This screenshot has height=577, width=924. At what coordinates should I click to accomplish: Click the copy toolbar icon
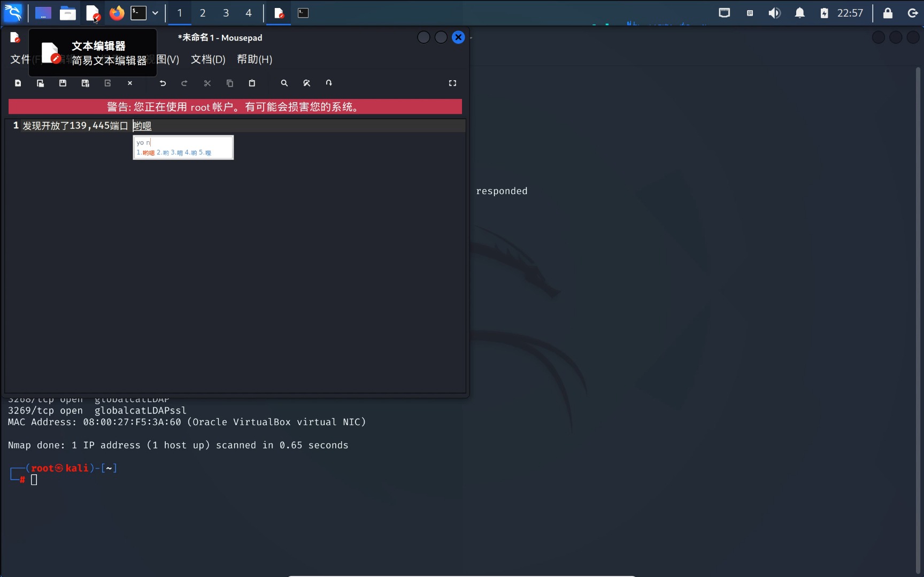230,83
